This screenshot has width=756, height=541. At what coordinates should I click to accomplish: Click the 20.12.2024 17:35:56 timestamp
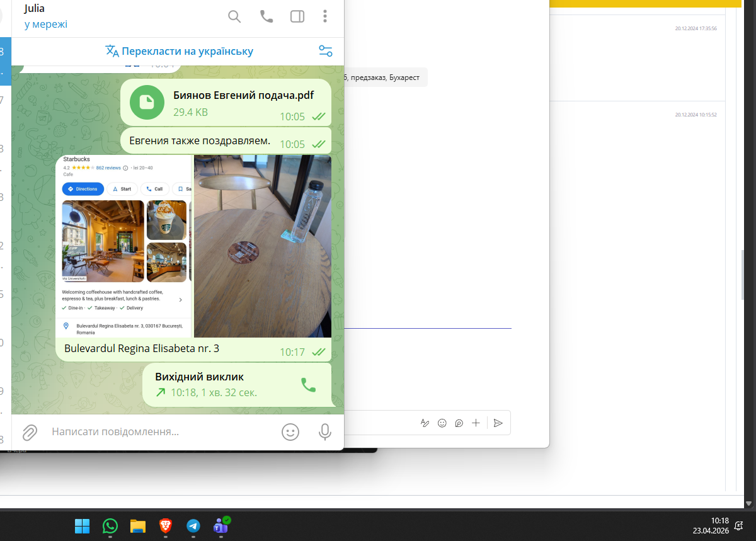696,28
